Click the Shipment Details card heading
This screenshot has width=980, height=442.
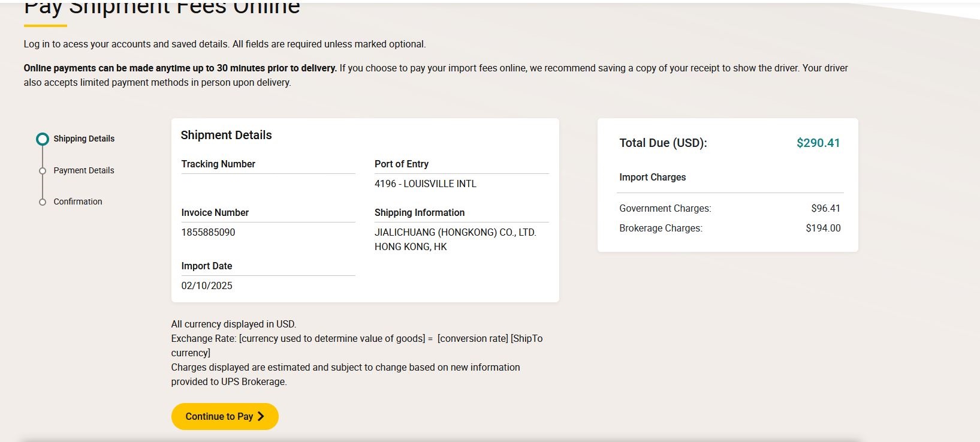click(227, 135)
